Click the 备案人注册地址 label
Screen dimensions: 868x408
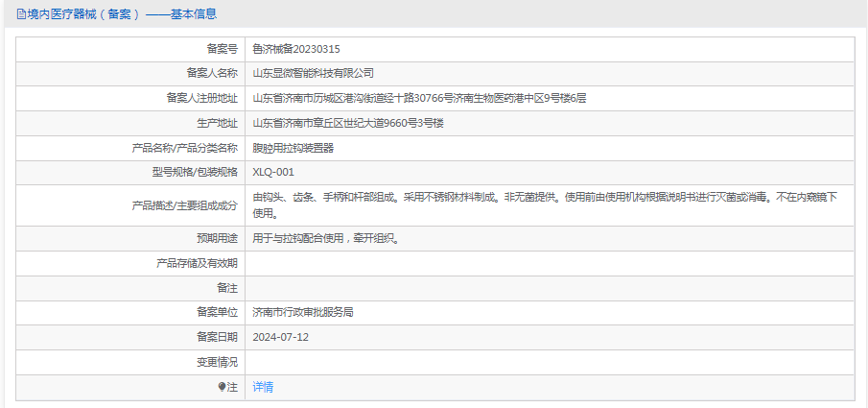pyautogui.click(x=202, y=99)
